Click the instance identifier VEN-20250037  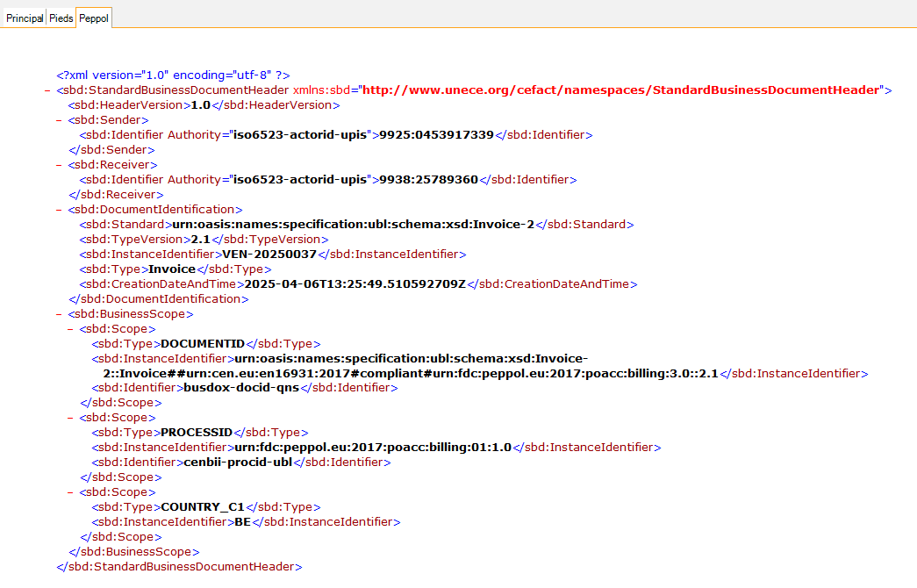[x=269, y=255]
